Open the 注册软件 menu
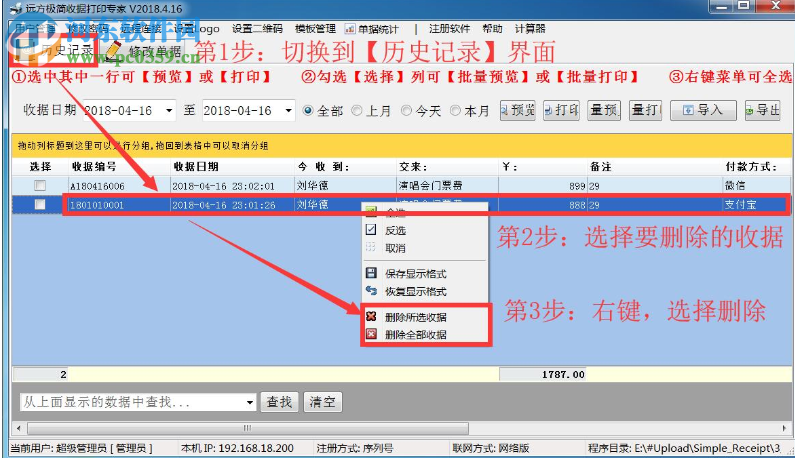The width and height of the screenshot is (795, 458). coord(450,29)
